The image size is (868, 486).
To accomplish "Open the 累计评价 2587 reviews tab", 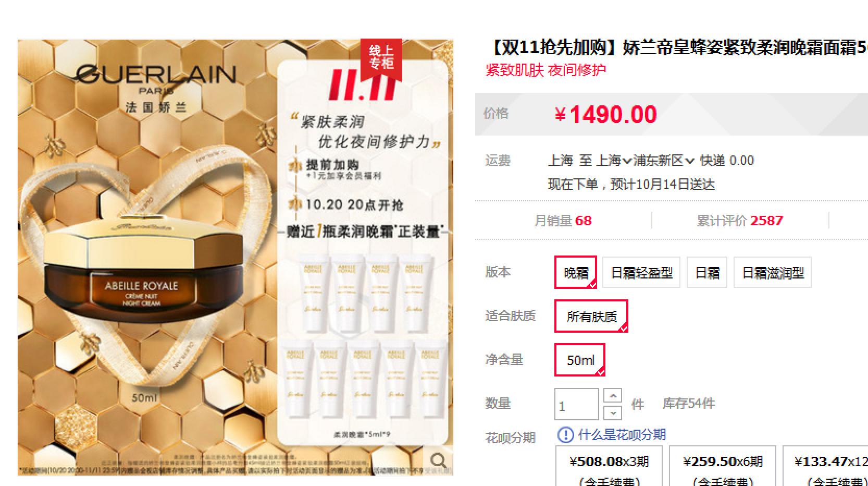I will point(740,221).
